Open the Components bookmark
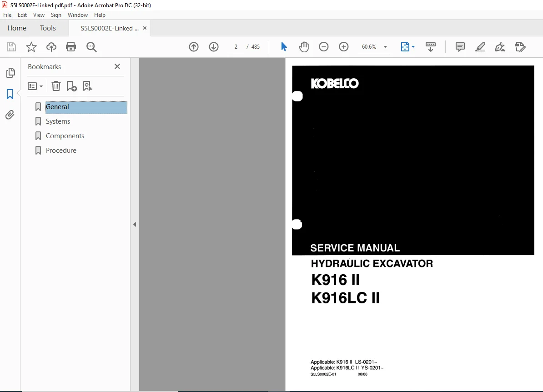This screenshot has height=392, width=543. (65, 136)
